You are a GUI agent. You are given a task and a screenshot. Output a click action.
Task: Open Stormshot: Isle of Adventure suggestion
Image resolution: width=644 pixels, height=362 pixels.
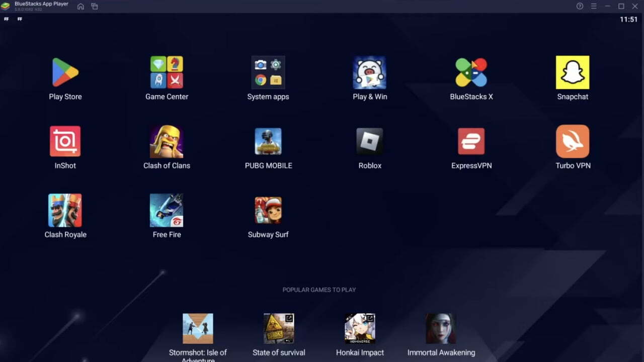[198, 329]
